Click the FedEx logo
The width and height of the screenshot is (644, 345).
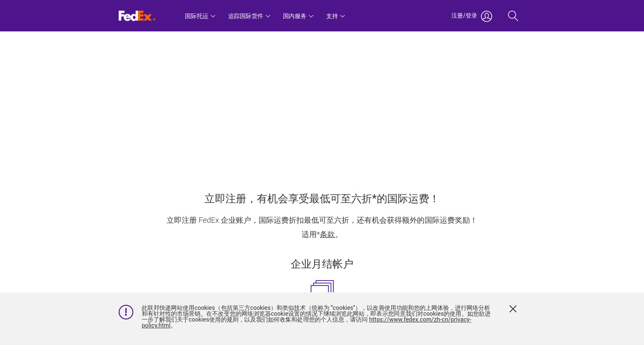coord(137,16)
